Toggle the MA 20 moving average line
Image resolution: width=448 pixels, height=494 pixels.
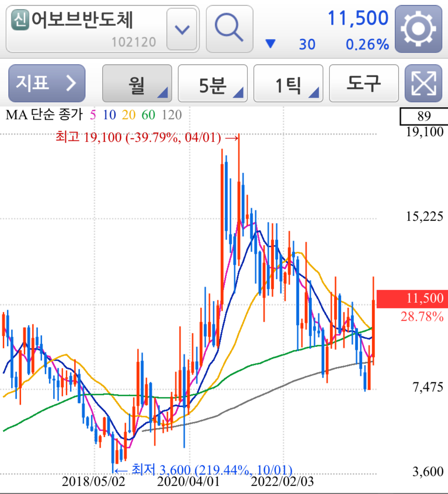point(128,114)
